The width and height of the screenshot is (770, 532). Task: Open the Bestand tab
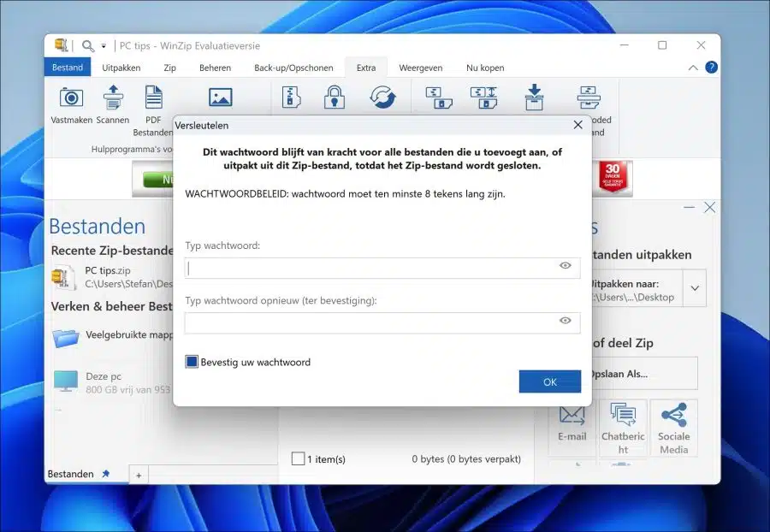[x=68, y=68]
